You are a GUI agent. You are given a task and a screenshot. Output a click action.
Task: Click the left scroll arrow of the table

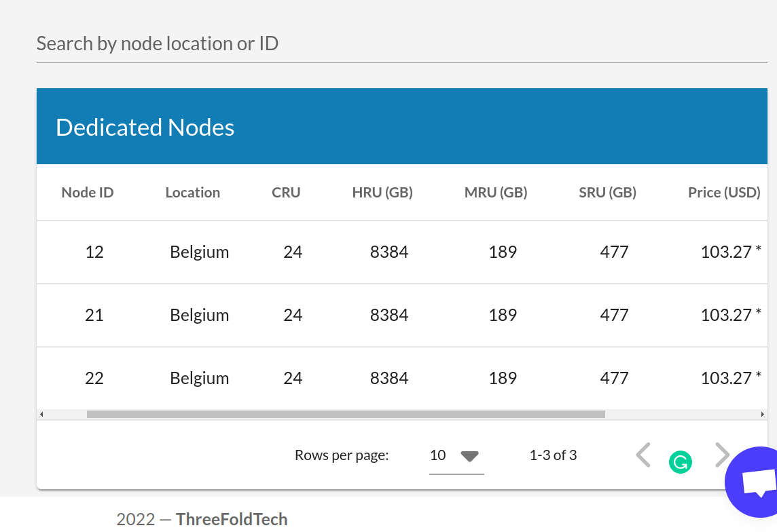(41, 413)
